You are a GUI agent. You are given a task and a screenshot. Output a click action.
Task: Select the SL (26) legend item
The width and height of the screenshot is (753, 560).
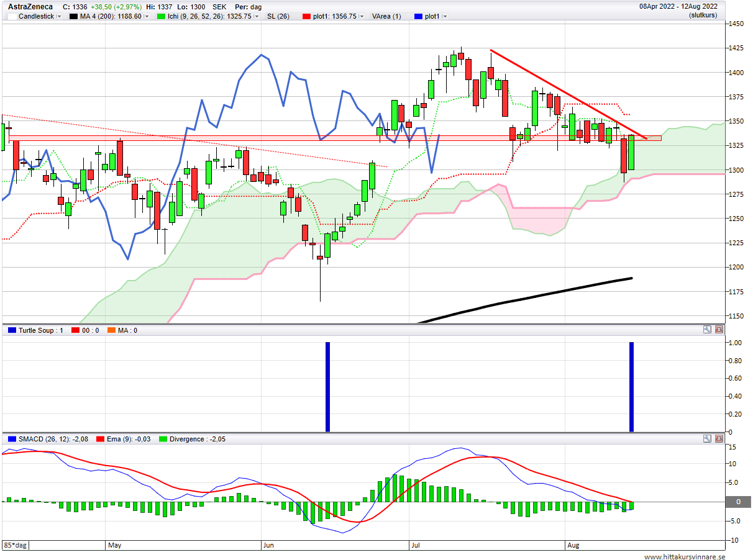[x=278, y=17]
